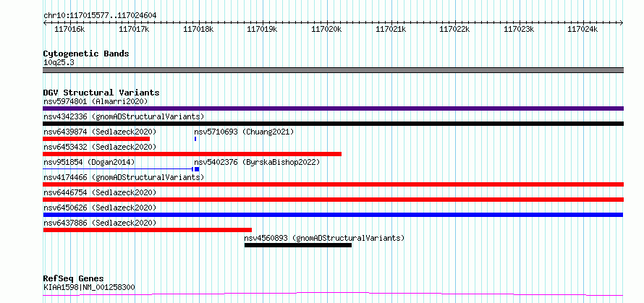The width and height of the screenshot is (644, 303).
Task: Select the magenta KIAA1598 gene line
Action: pos(333,294)
